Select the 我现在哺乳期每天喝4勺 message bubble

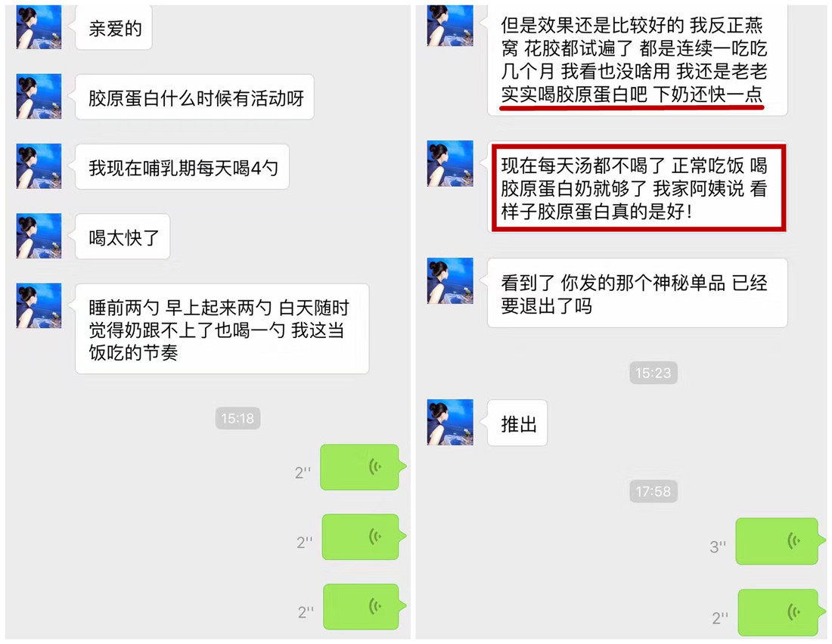182,166
